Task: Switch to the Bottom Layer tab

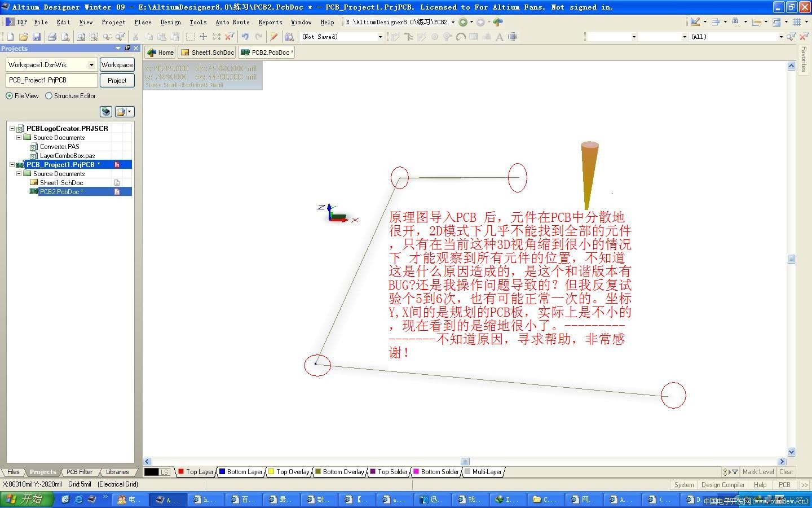Action: click(x=241, y=472)
